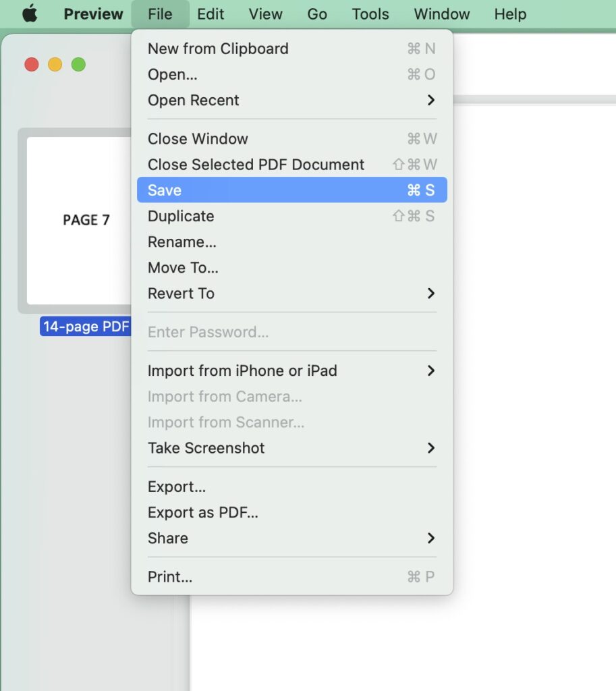The height and width of the screenshot is (691, 616).
Task: Open the Edit menu
Action: tap(211, 13)
